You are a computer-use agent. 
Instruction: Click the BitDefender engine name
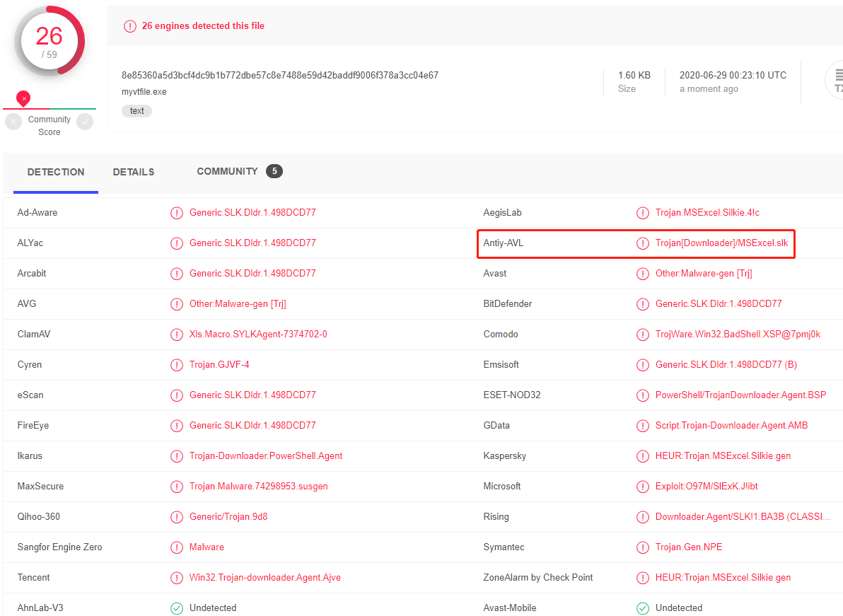508,304
